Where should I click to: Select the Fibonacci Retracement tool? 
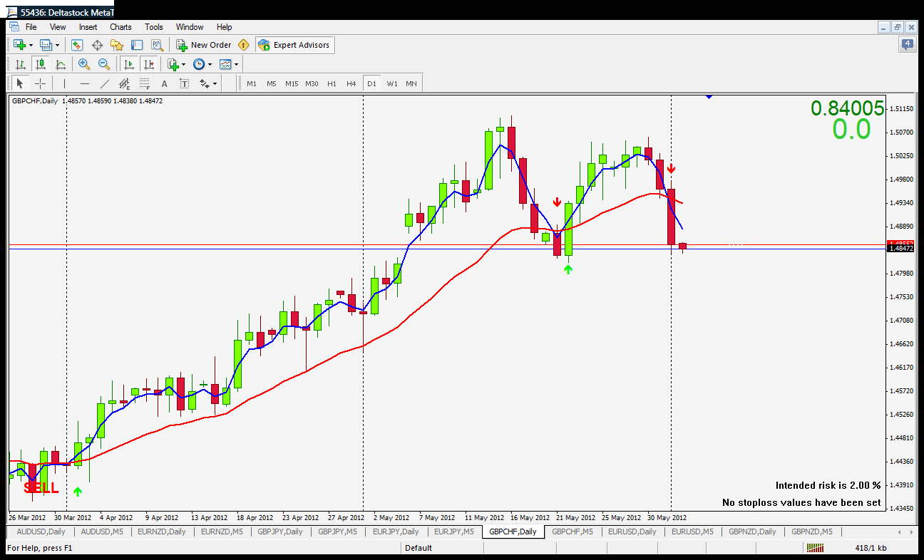pyautogui.click(x=144, y=83)
